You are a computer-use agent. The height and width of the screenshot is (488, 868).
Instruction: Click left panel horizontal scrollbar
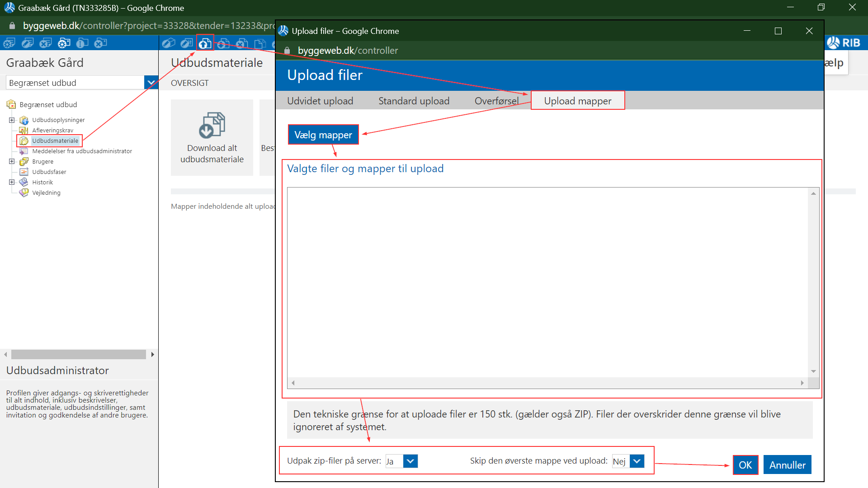(79, 355)
